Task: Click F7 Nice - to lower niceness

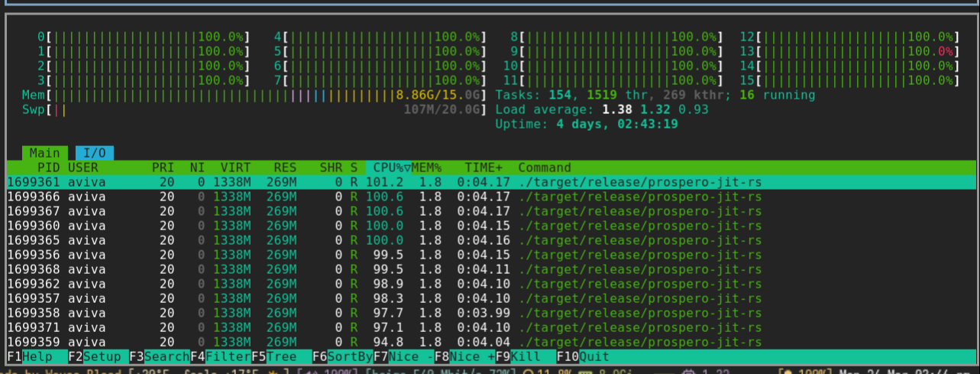Action: tap(403, 357)
